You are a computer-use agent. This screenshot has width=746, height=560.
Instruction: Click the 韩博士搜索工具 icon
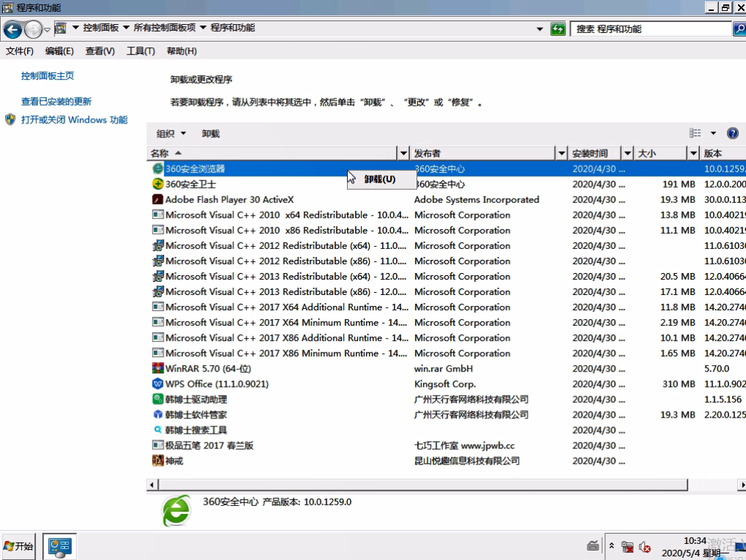coord(158,430)
